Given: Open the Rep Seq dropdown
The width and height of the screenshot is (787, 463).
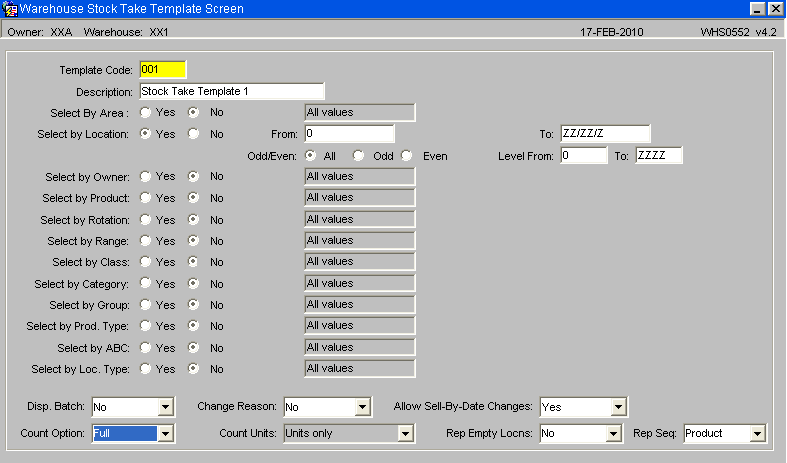Looking at the screenshot, I should click(758, 433).
